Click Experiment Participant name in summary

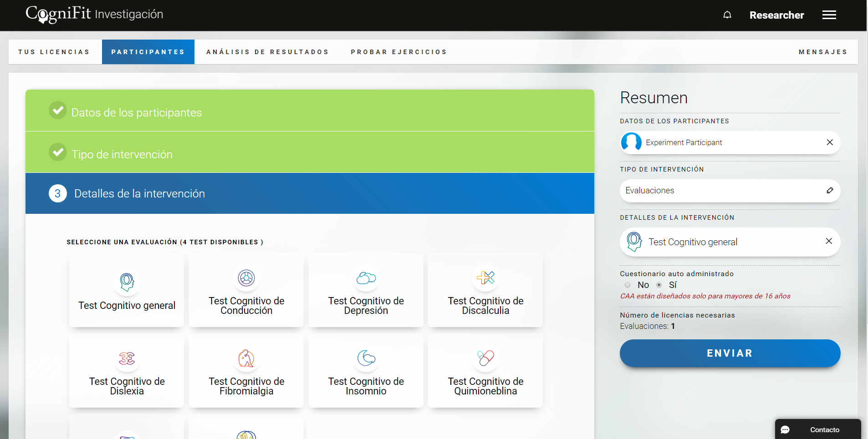point(684,142)
